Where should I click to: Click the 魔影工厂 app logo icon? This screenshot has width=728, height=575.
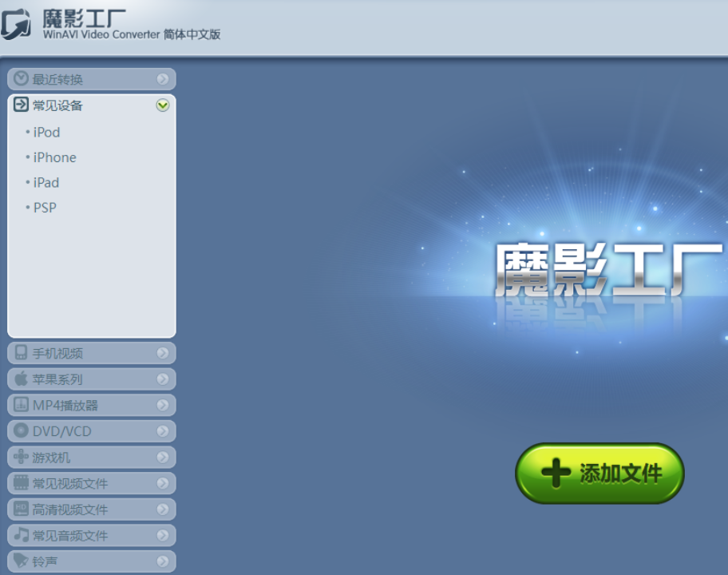pos(15,24)
